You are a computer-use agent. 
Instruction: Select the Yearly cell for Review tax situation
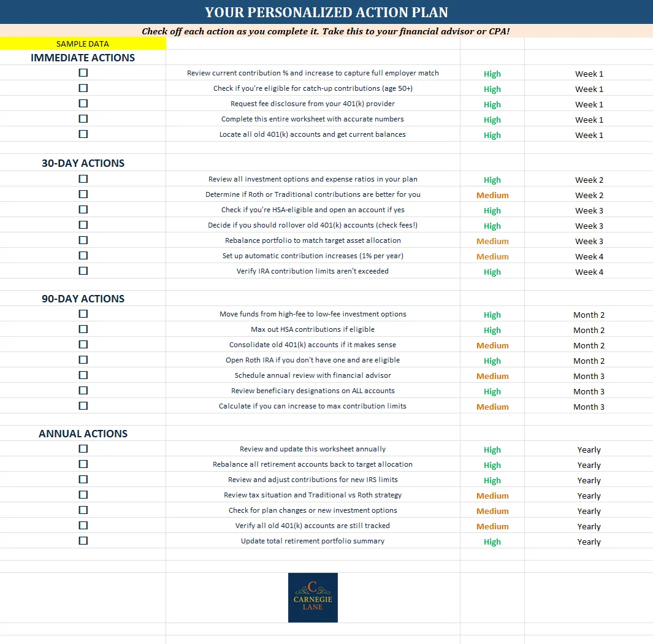coord(589,496)
